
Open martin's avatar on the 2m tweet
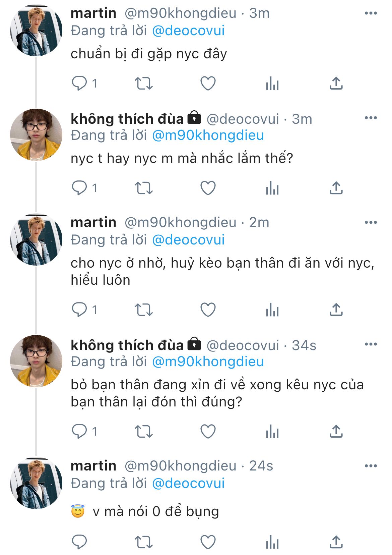[x=36, y=240]
